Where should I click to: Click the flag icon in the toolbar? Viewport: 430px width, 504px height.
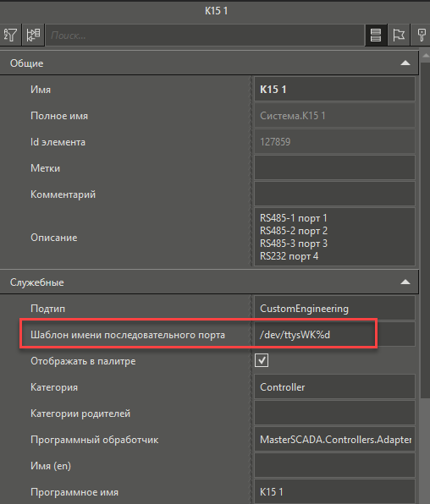tap(399, 35)
